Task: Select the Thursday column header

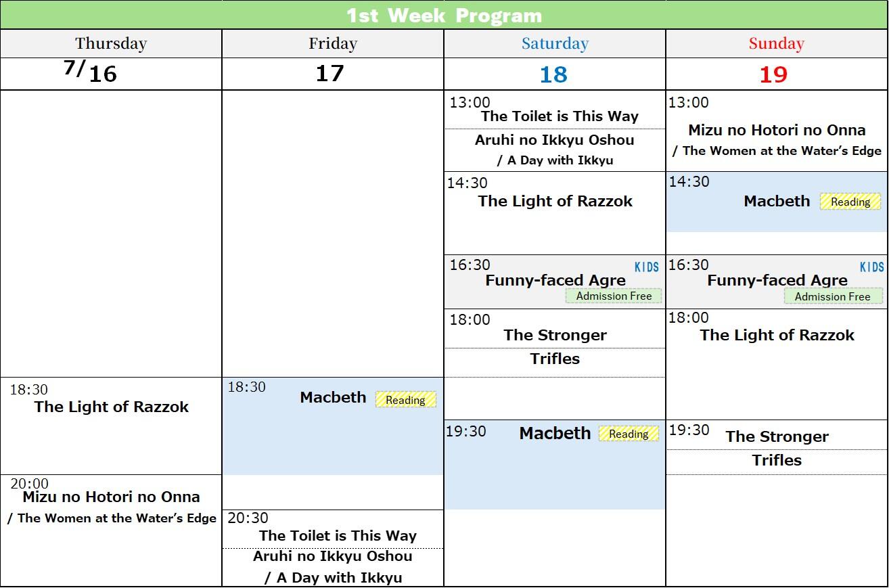Action: [111, 44]
